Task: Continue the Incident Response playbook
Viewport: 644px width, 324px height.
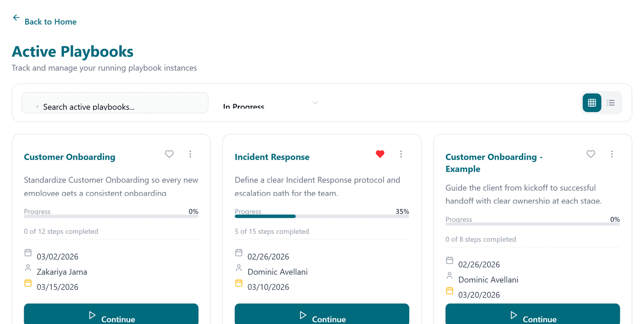Action: 322,314
